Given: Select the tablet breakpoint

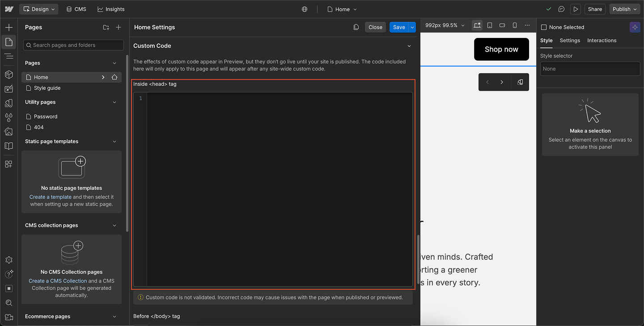Looking at the screenshot, I should pyautogui.click(x=490, y=25).
